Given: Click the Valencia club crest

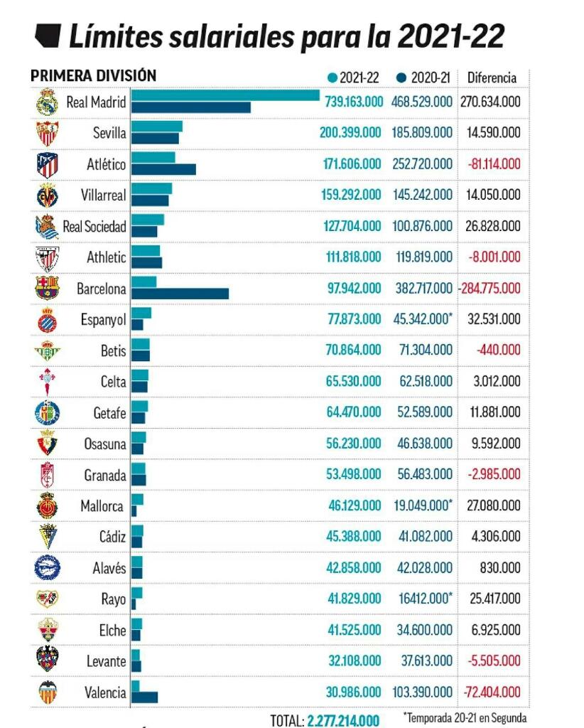Looking at the screenshot, I should (48, 692).
